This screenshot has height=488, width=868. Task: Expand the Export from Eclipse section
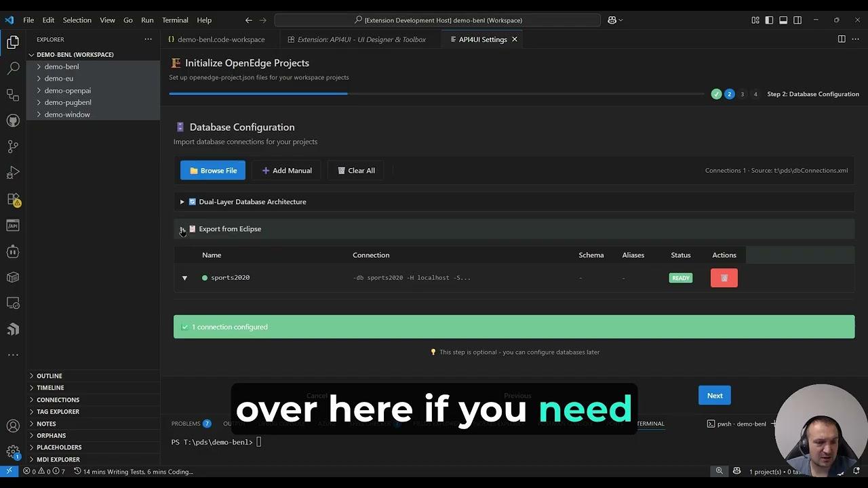(182, 229)
